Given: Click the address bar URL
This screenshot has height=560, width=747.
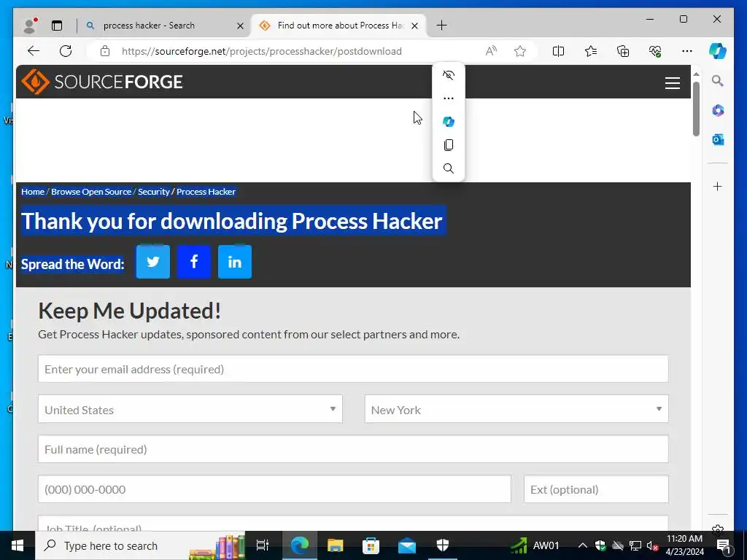Looking at the screenshot, I should pyautogui.click(x=262, y=51).
